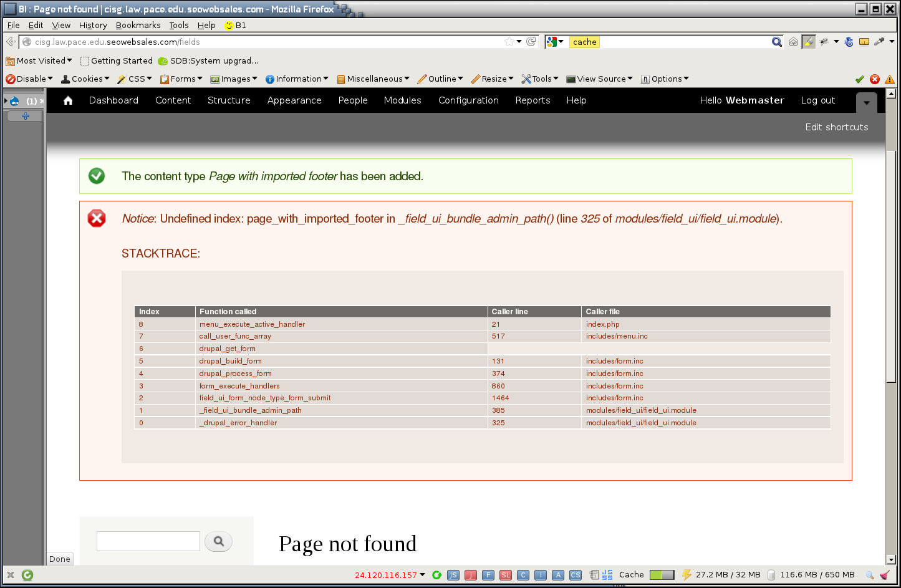Open the Miscellaneous dropdown menu
This screenshot has height=588, width=901.
click(x=373, y=79)
